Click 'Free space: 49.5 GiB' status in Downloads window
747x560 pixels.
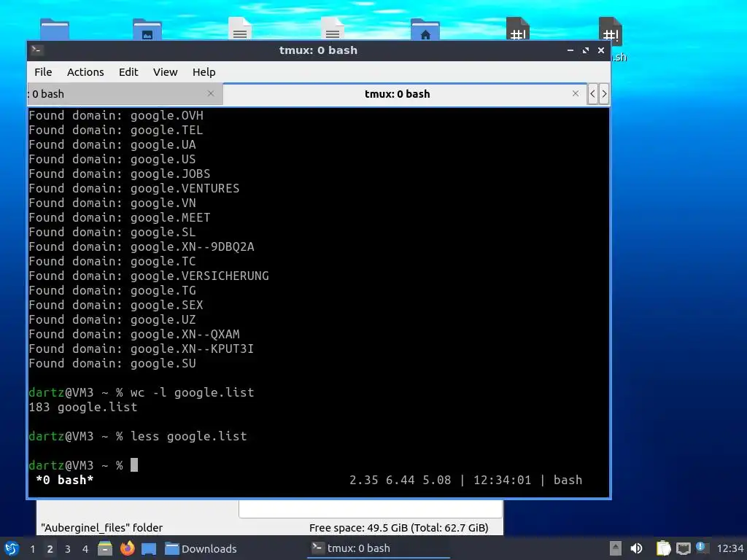pyautogui.click(x=399, y=528)
